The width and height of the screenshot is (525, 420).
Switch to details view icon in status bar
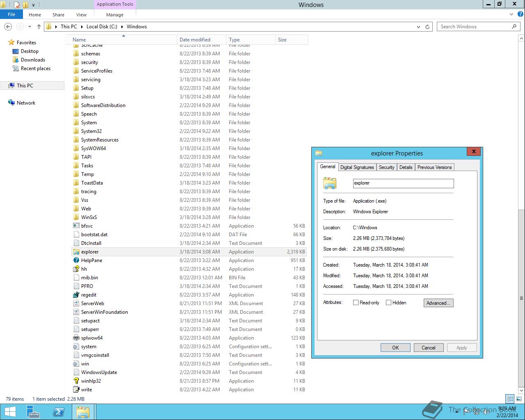point(510,399)
